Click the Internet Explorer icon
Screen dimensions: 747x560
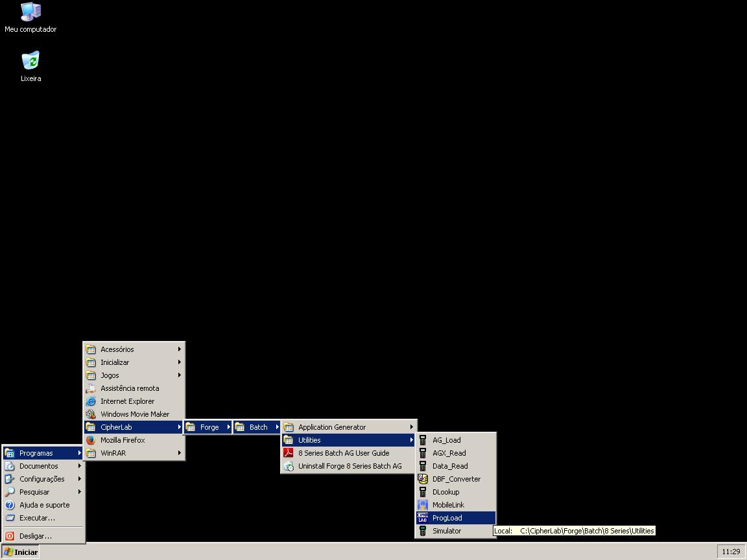tap(91, 401)
